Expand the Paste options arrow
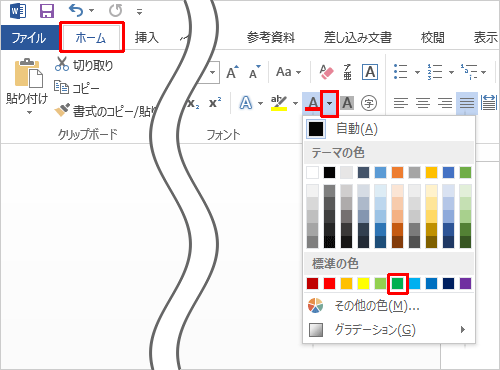Viewport: 500px width, 370px height. click(29, 113)
